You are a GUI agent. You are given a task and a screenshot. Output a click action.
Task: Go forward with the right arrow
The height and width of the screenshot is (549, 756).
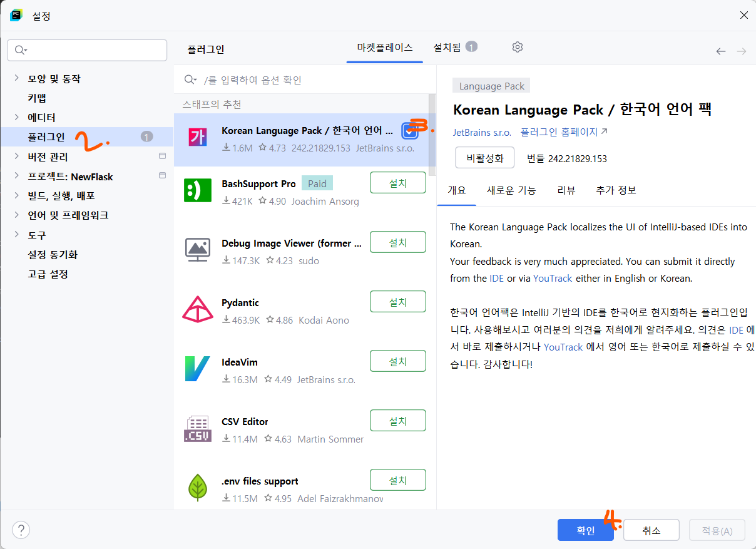click(x=742, y=51)
